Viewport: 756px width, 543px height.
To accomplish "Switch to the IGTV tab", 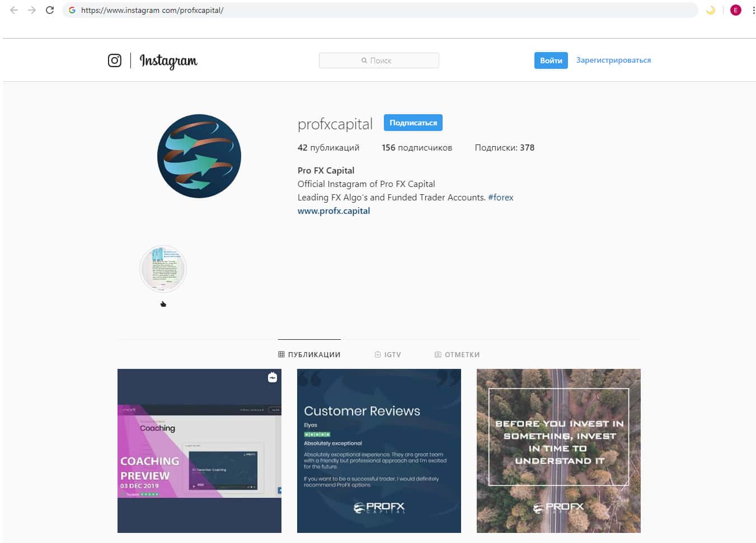I will tap(388, 354).
